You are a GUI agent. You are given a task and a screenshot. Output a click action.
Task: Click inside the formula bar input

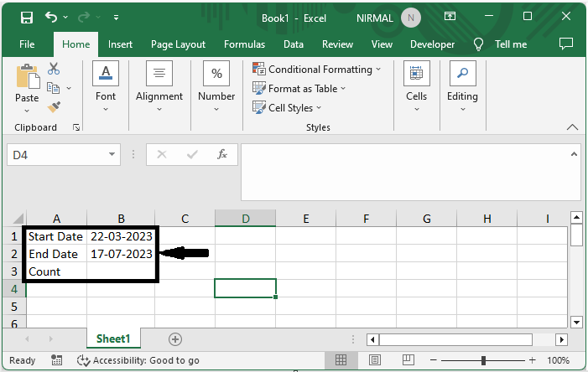405,173
